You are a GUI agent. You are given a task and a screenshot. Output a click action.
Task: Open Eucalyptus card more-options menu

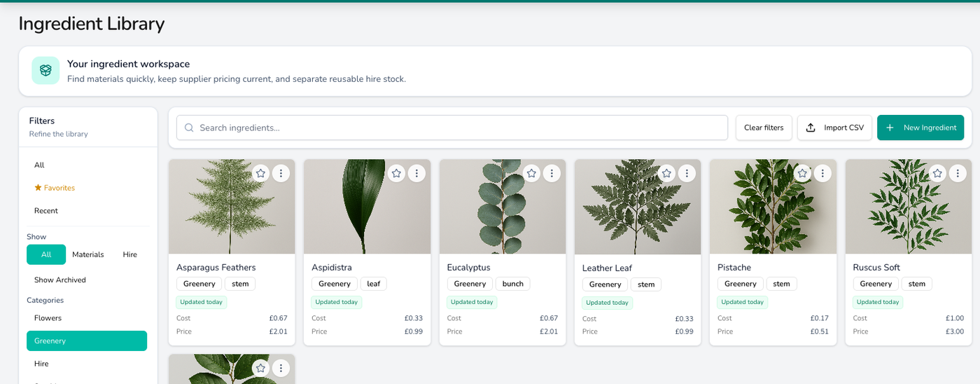tap(552, 173)
